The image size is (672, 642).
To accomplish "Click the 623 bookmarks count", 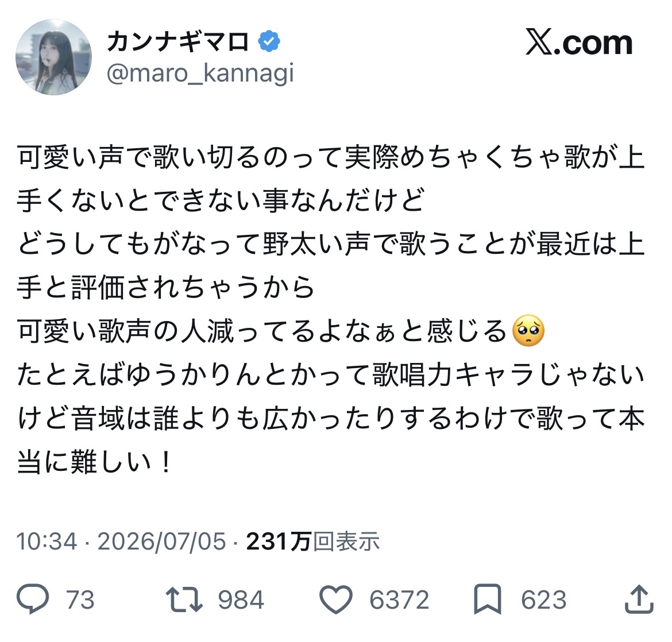I will tap(544, 600).
